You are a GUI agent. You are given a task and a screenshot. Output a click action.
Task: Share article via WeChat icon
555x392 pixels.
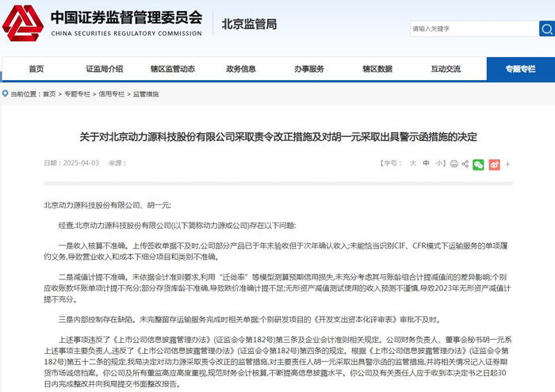(x=478, y=165)
